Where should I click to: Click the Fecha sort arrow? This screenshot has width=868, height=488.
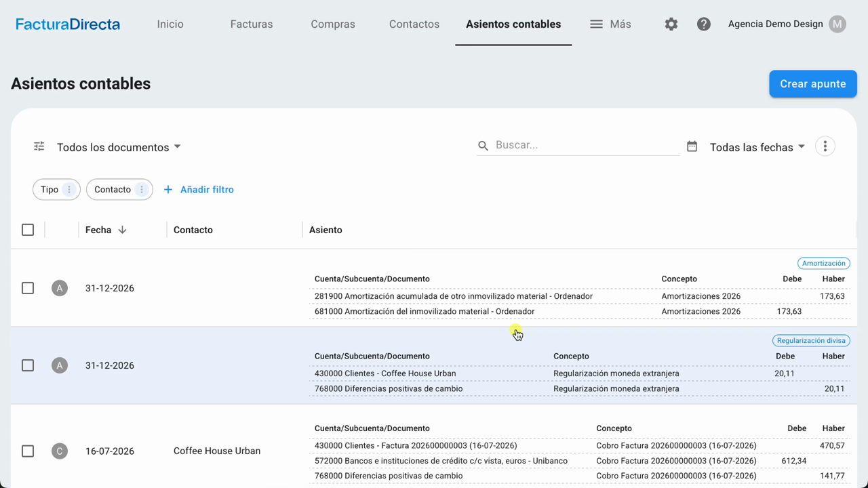click(x=122, y=230)
